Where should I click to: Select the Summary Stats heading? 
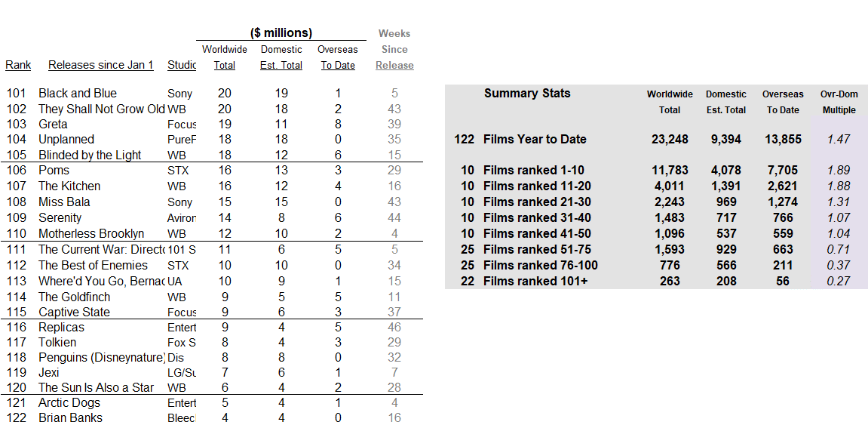point(527,93)
